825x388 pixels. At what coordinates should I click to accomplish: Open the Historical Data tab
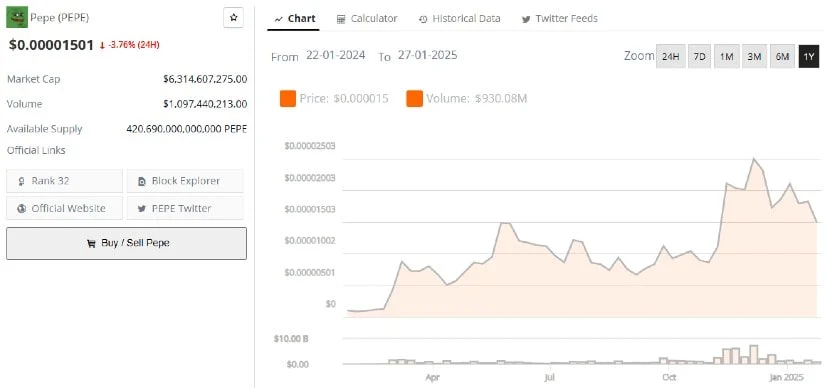[x=459, y=19]
